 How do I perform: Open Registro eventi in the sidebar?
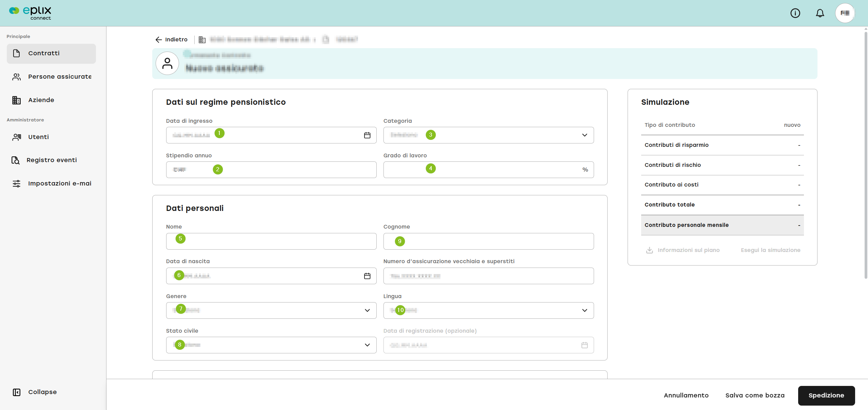coord(51,160)
